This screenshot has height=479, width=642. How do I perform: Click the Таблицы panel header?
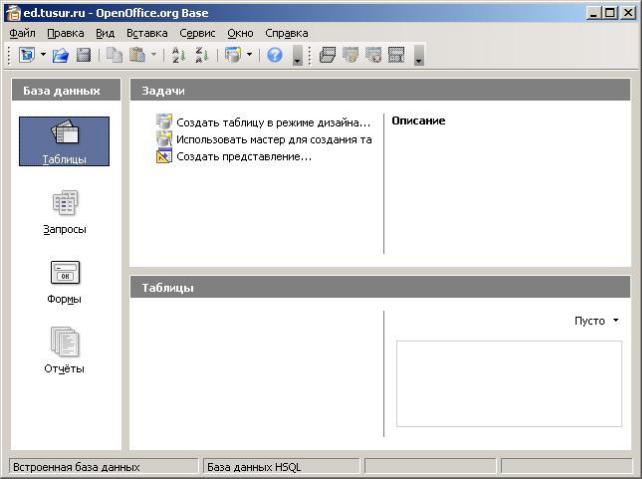point(380,287)
